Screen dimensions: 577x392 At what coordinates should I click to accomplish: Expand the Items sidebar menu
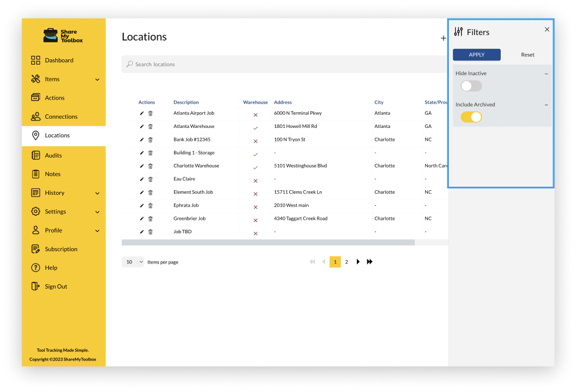[98, 79]
